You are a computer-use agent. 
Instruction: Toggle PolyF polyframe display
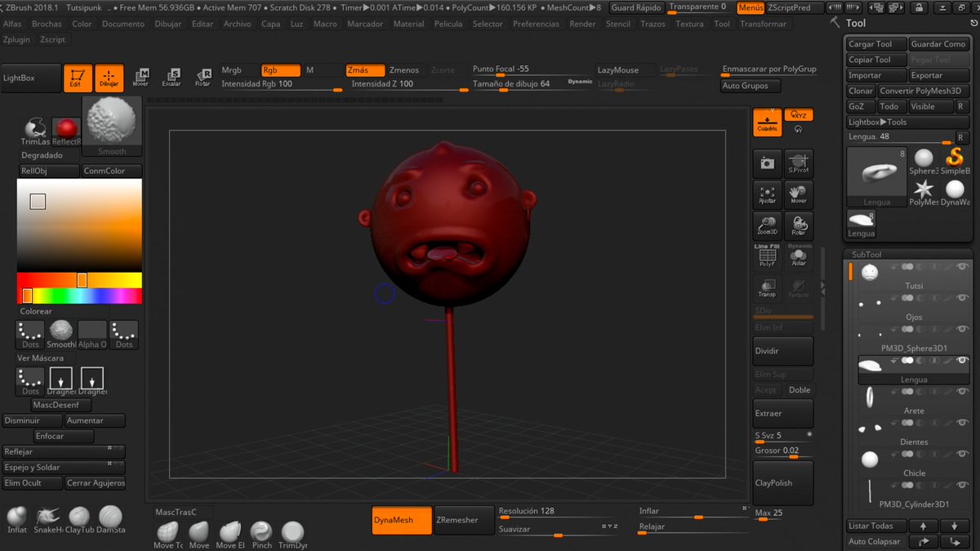[x=767, y=257]
